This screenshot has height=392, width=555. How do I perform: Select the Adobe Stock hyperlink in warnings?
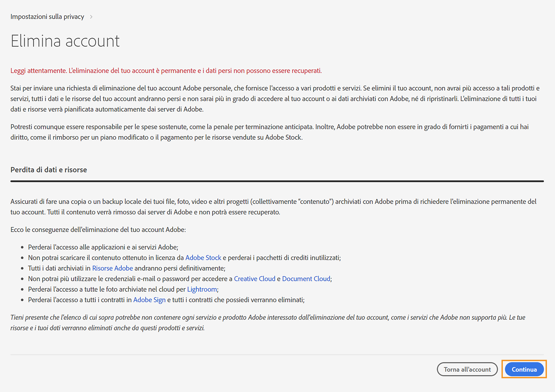tap(203, 258)
